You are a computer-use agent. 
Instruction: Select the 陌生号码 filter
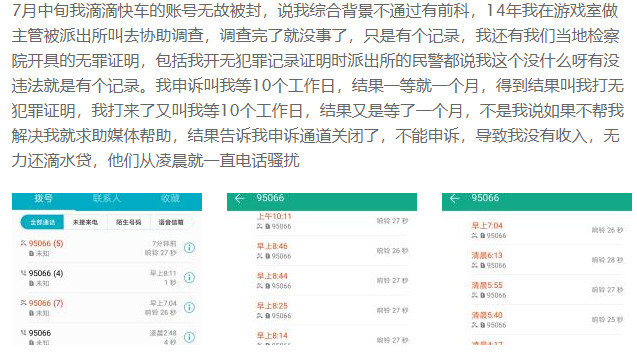click(128, 222)
